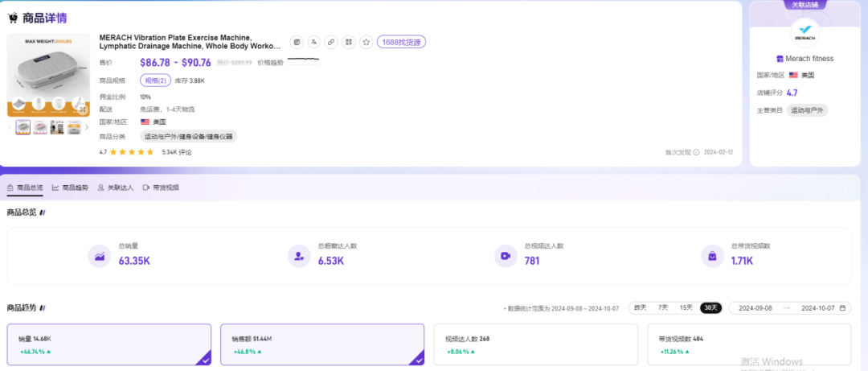Click the copy link icon
Viewport: 868px width, 371px height.
[x=331, y=42]
